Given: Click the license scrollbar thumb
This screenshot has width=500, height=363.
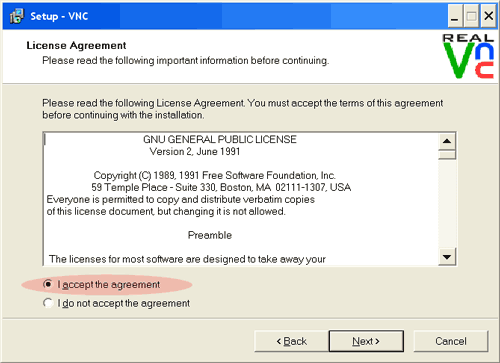Looking at the screenshot, I should coord(447,155).
